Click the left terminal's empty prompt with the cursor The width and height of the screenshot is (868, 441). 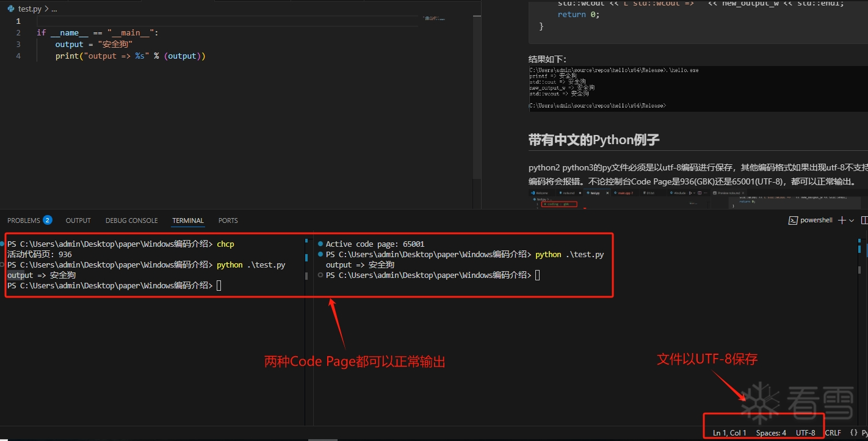114,285
